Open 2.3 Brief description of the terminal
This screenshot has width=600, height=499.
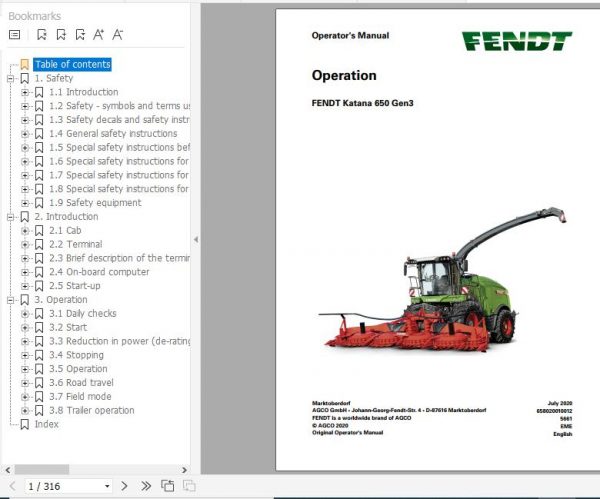119,258
